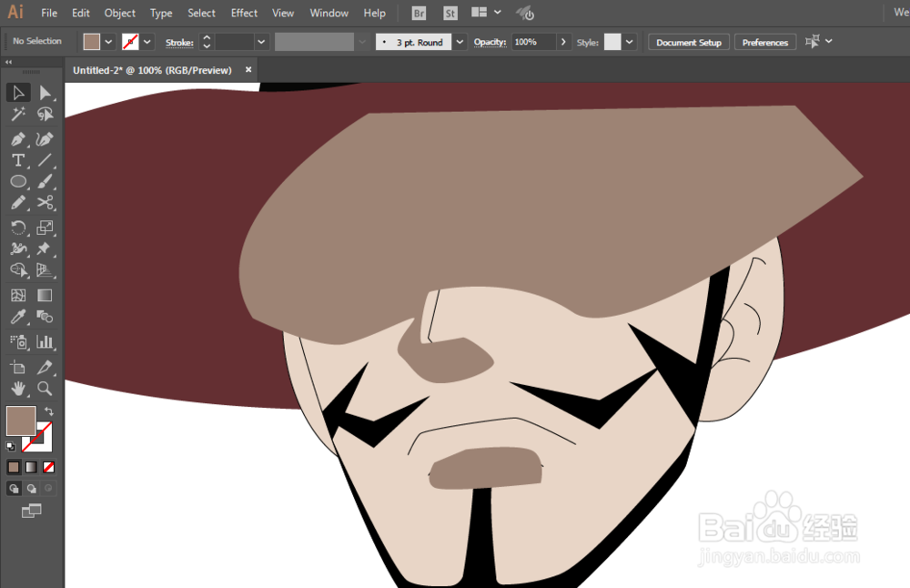Image resolution: width=910 pixels, height=588 pixels.
Task: Select the Magic Wand tool
Action: tap(18, 115)
